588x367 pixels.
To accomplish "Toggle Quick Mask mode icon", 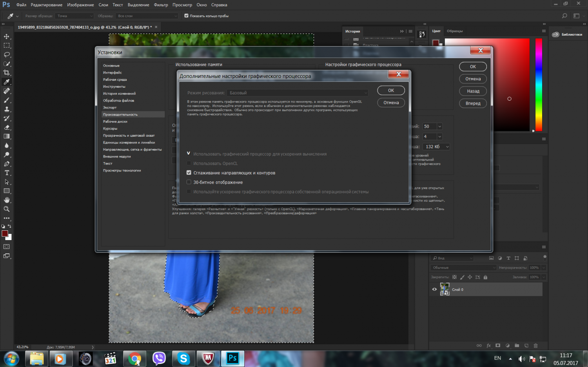I will pos(7,247).
